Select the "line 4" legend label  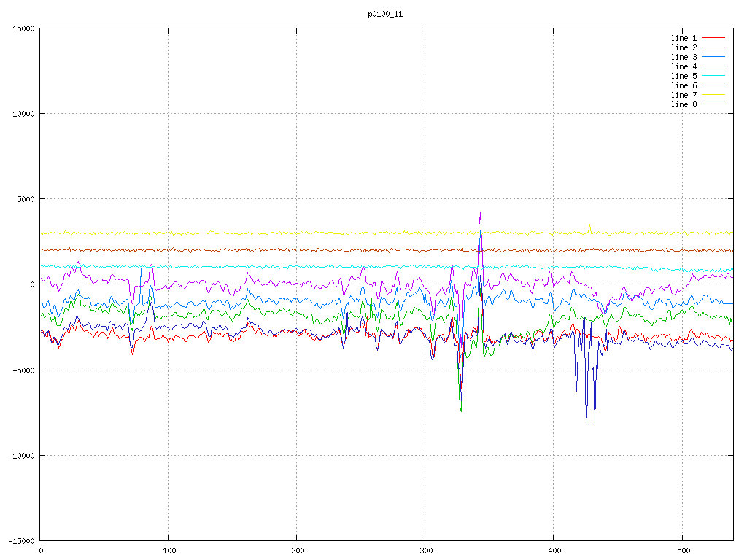click(684, 66)
